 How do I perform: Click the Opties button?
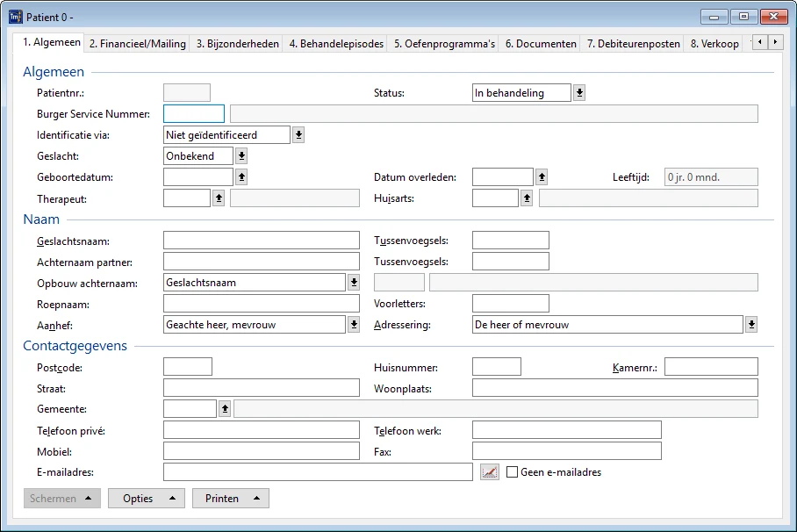tap(147, 499)
